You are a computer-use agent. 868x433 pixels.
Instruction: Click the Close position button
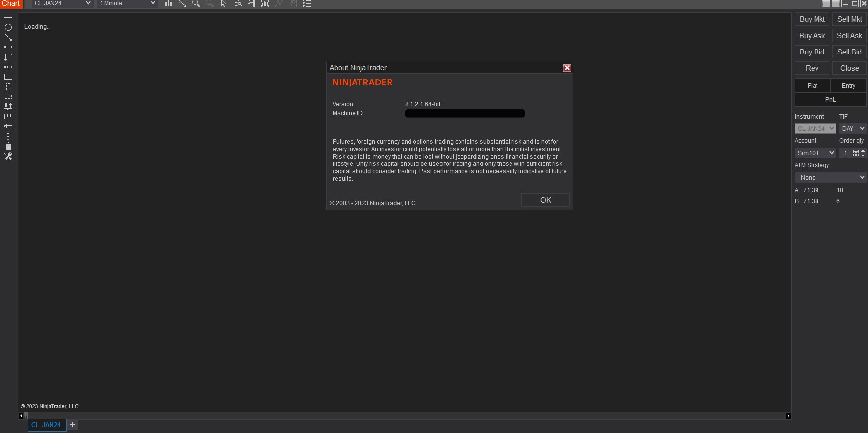pos(850,68)
